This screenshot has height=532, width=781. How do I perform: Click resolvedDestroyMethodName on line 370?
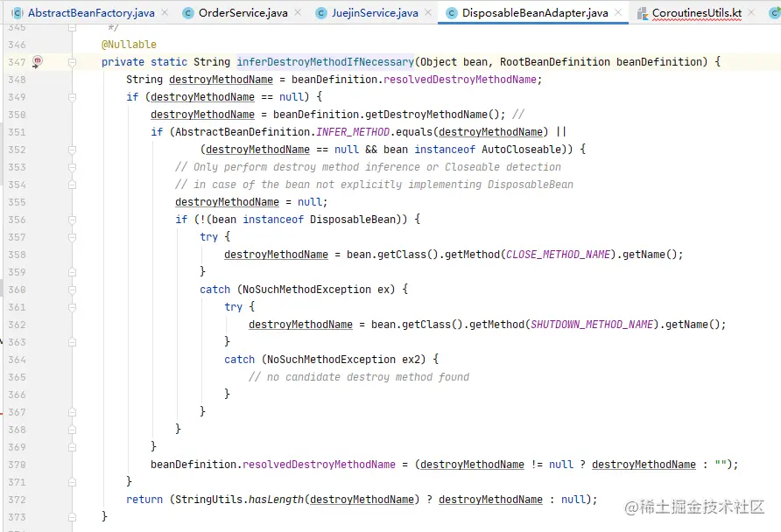319,465
